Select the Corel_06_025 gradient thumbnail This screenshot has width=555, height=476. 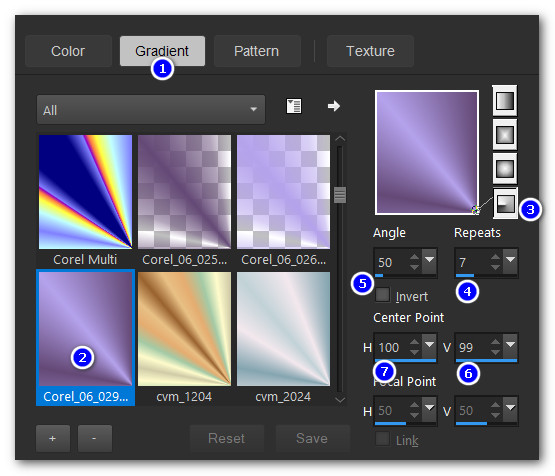[x=184, y=192]
